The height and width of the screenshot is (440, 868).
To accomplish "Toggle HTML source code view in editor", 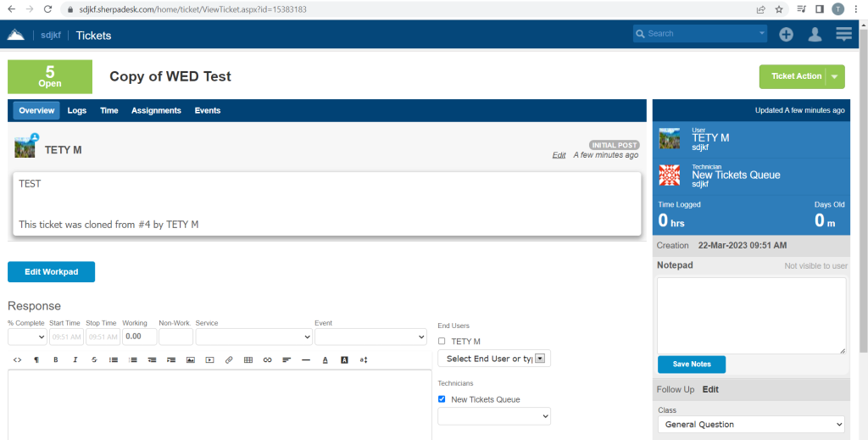I will click(x=17, y=359).
